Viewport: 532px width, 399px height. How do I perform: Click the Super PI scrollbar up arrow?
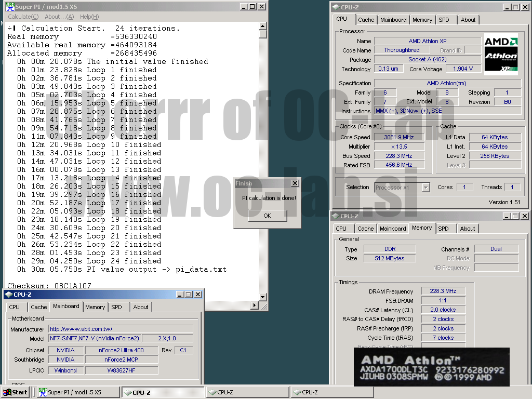(x=262, y=26)
